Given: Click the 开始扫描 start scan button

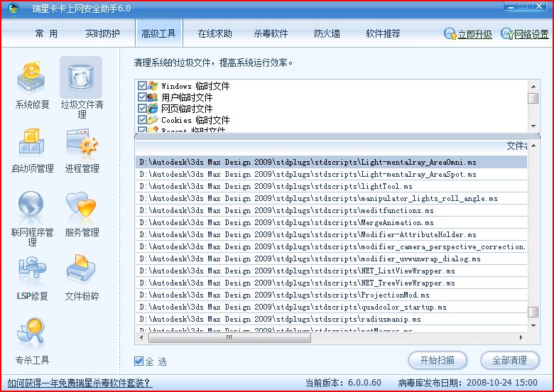Looking at the screenshot, I should tap(438, 360).
